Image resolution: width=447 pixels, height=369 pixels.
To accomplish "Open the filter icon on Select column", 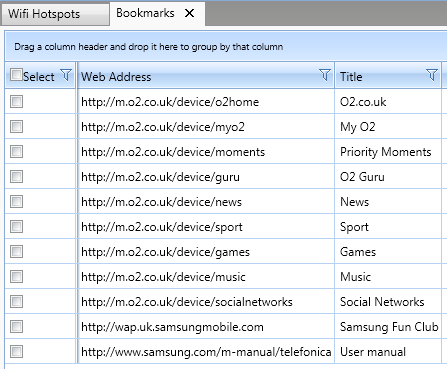I will [x=66, y=75].
